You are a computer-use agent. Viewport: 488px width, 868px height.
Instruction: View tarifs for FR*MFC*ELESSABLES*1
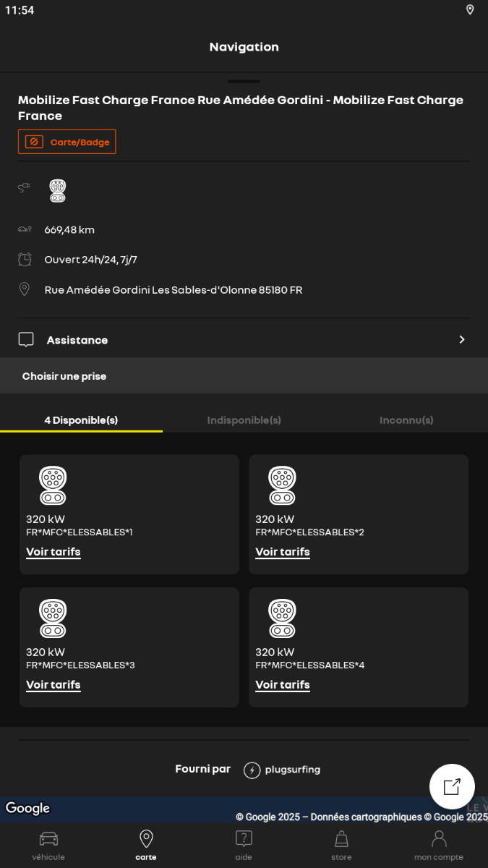53,552
